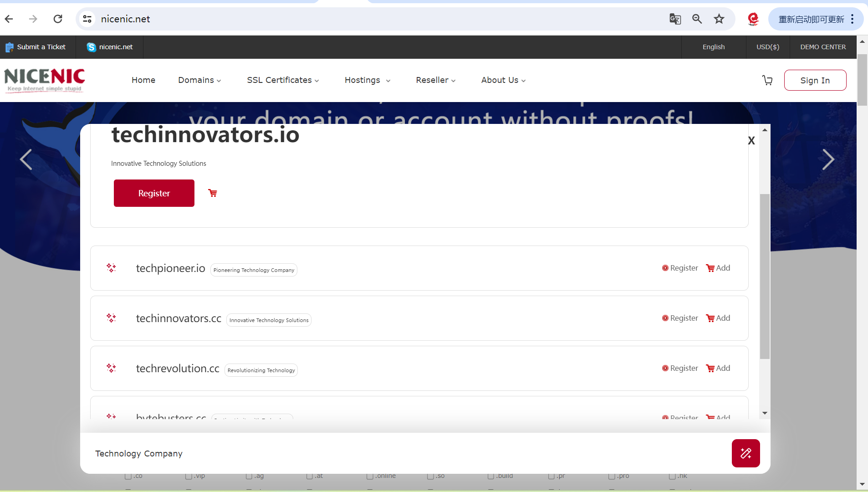Click the Pioneering Technology Company tag
This screenshot has height=492, width=868.
pyautogui.click(x=254, y=270)
